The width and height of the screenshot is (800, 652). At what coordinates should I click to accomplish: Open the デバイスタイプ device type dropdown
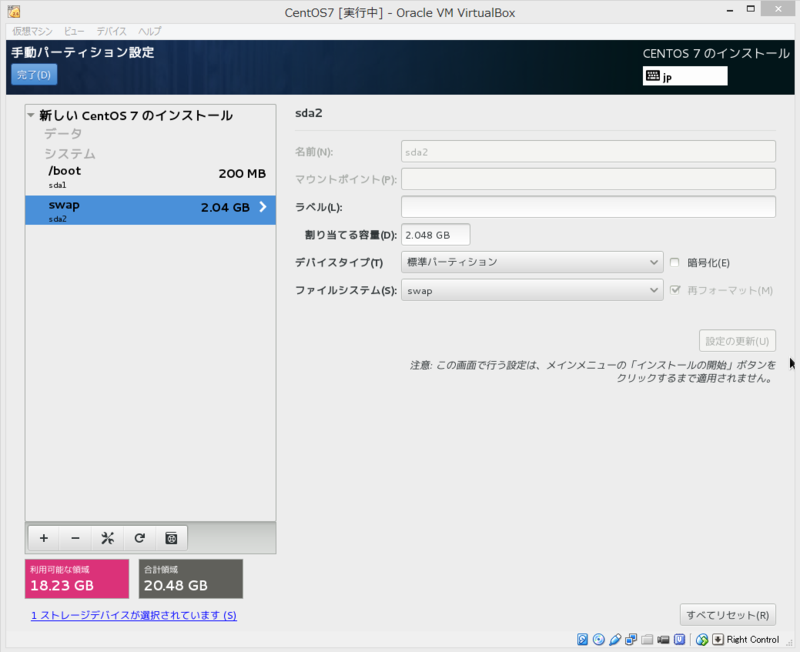coord(532,261)
